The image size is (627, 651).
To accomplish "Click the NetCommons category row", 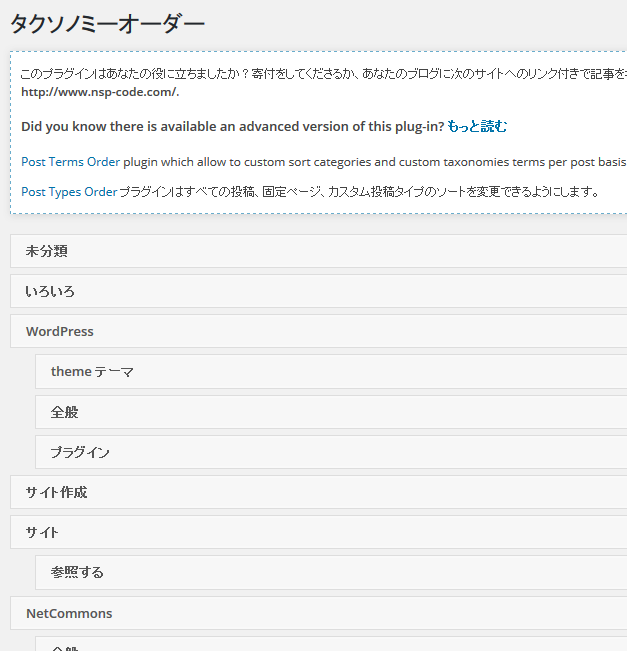I will pos(318,613).
